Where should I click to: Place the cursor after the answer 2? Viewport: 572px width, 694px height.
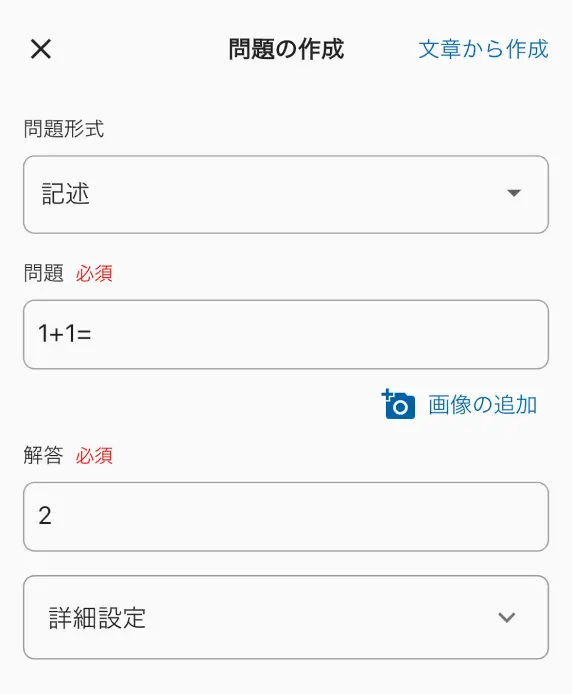coord(54,516)
